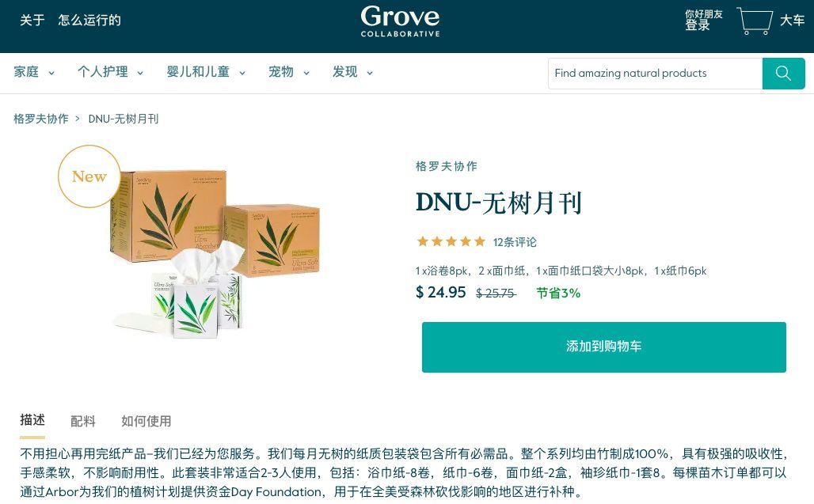Open the 怎么运行的 header link
814x504 pixels.
point(89,21)
